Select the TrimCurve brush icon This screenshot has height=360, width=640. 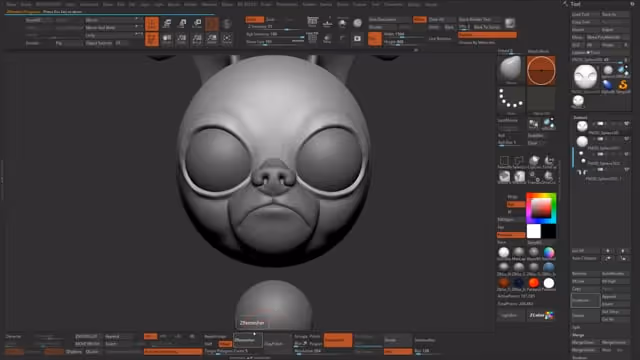click(549, 161)
